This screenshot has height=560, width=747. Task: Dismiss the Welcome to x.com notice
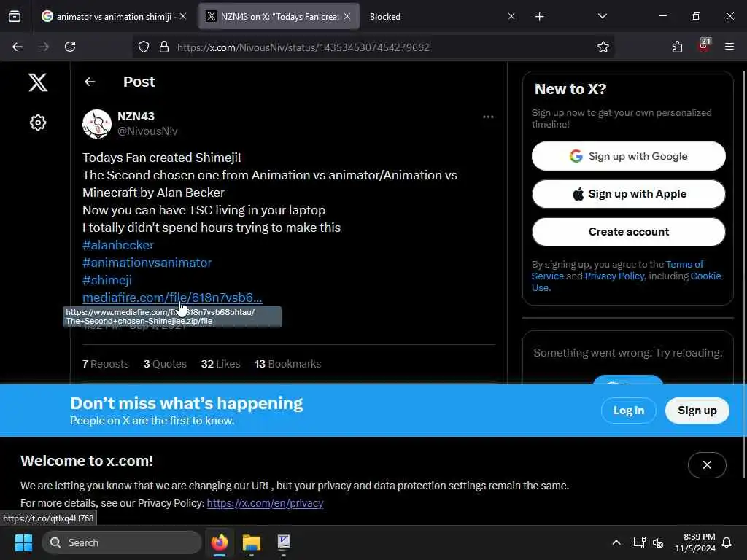[x=707, y=464]
